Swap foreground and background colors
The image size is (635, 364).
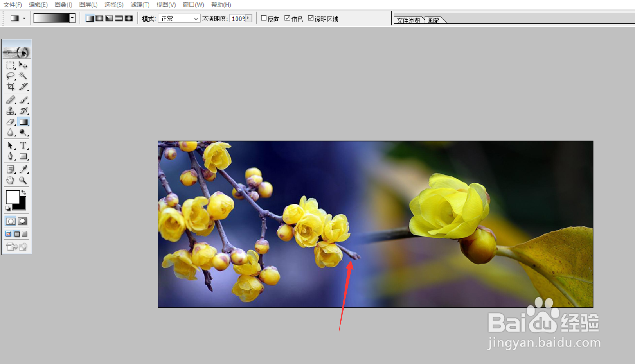pos(24,192)
